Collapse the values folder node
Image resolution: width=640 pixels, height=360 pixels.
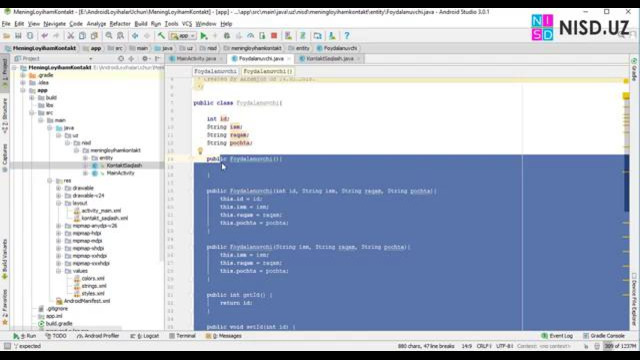point(58,271)
